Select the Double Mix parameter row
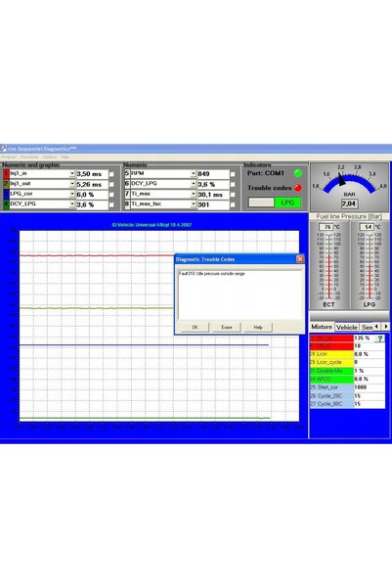The height and width of the screenshot is (588, 392). [347, 371]
